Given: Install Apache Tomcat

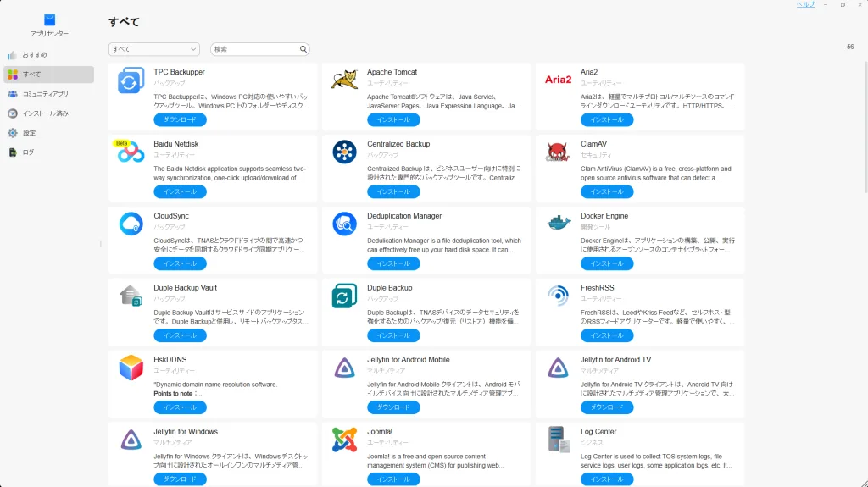Looking at the screenshot, I should pos(393,119).
